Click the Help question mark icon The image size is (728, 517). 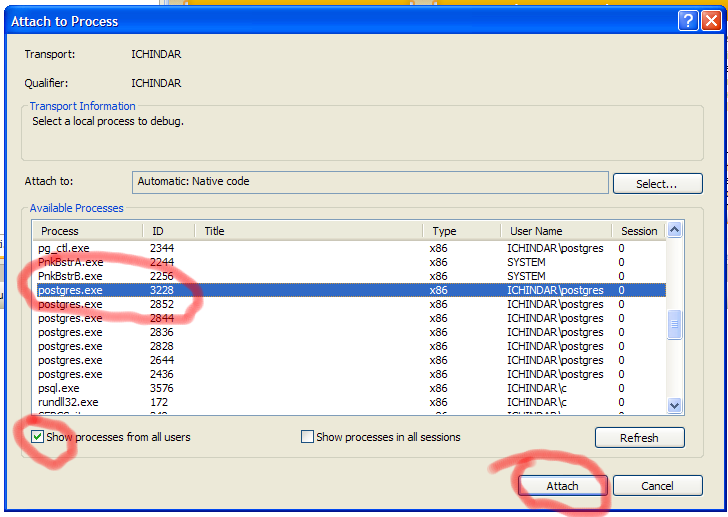pos(686,20)
